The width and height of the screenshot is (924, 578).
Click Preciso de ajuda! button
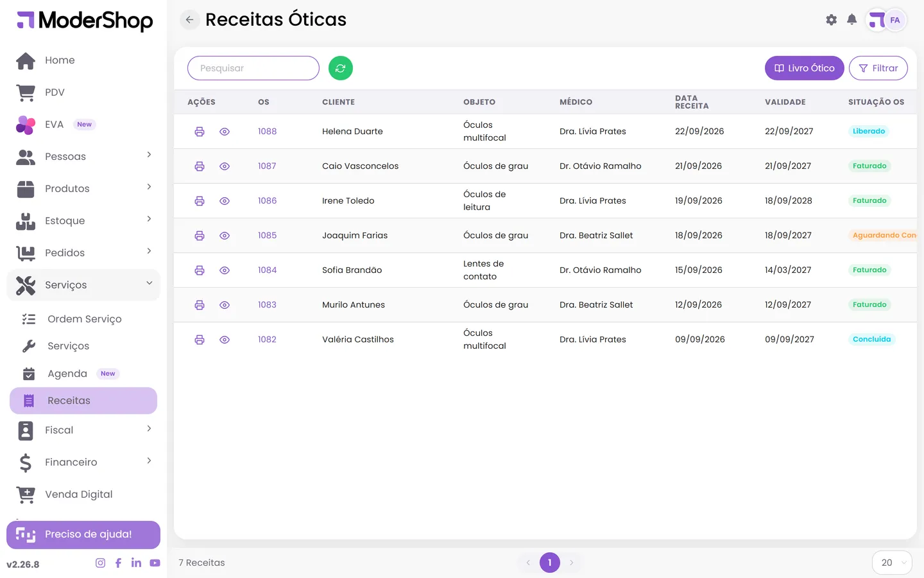(83, 535)
